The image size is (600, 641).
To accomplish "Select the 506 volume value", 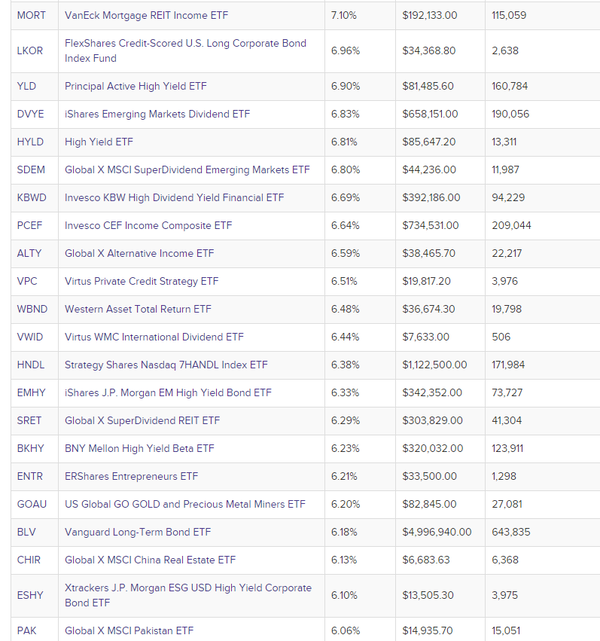I will tap(501, 337).
